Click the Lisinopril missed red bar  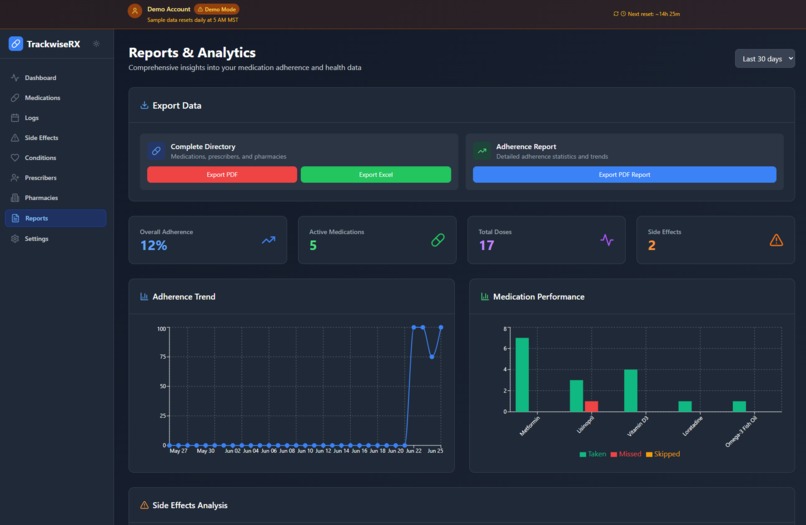(x=591, y=406)
